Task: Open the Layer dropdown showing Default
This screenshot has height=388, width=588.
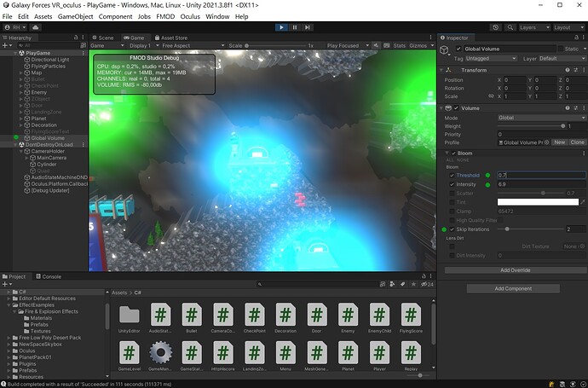Action: (x=562, y=59)
